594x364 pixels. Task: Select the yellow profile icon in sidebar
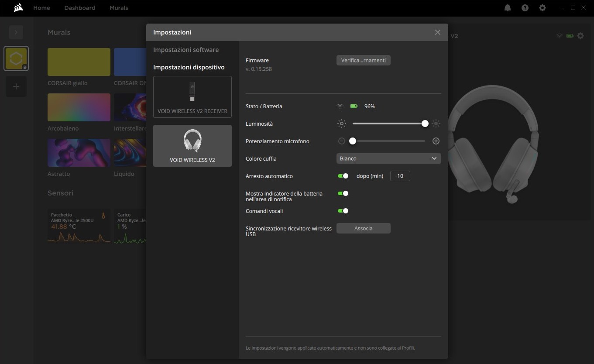pos(16,58)
